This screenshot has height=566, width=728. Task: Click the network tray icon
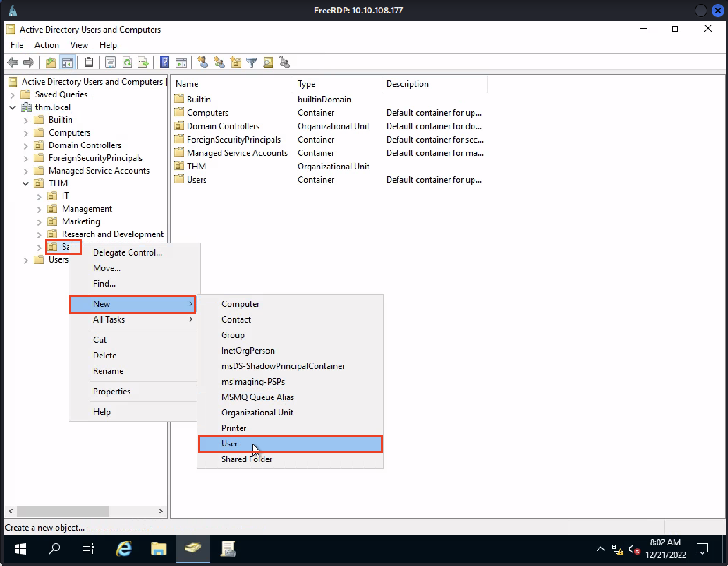click(618, 550)
